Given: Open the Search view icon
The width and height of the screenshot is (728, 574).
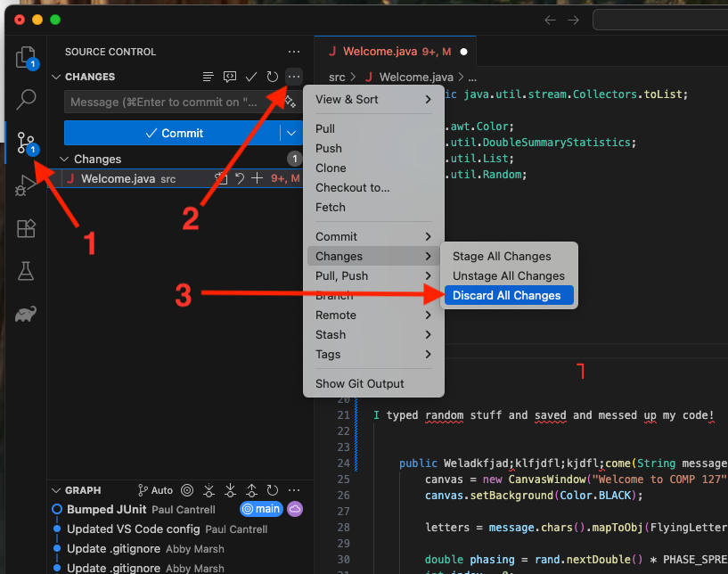Looking at the screenshot, I should click(x=26, y=100).
